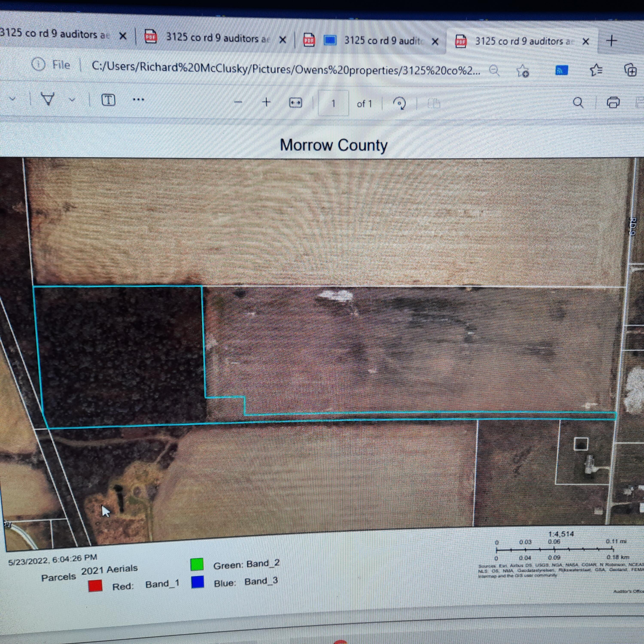644x644 pixels.
Task: Rotate the PDF page
Action: coord(399,104)
